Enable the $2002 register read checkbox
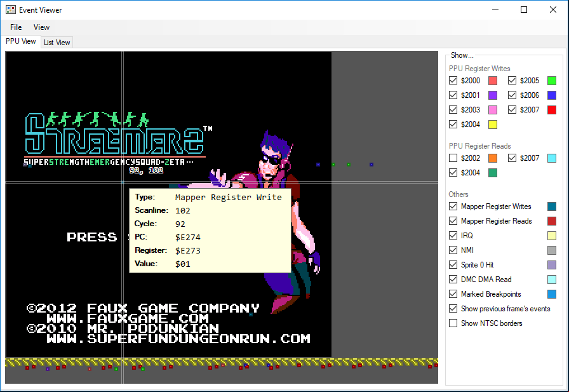 [x=453, y=158]
